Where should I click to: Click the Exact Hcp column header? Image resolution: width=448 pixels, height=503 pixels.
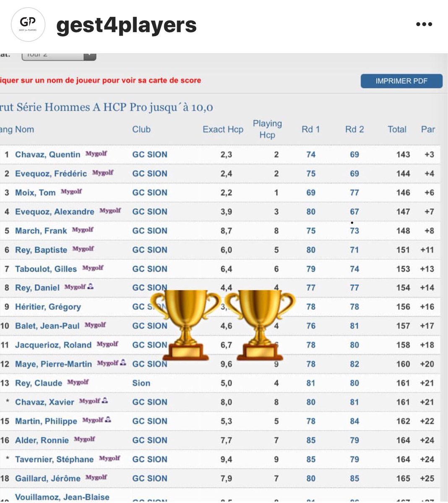click(223, 130)
